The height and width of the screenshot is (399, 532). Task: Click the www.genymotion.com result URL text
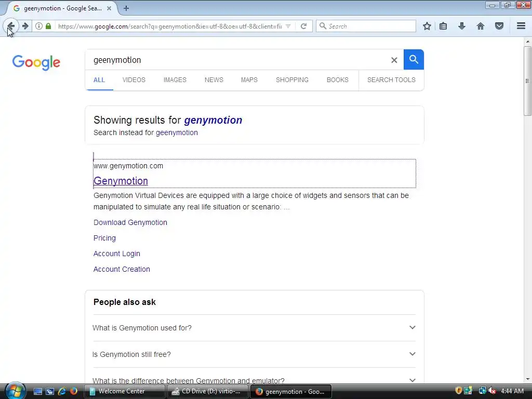tap(128, 166)
